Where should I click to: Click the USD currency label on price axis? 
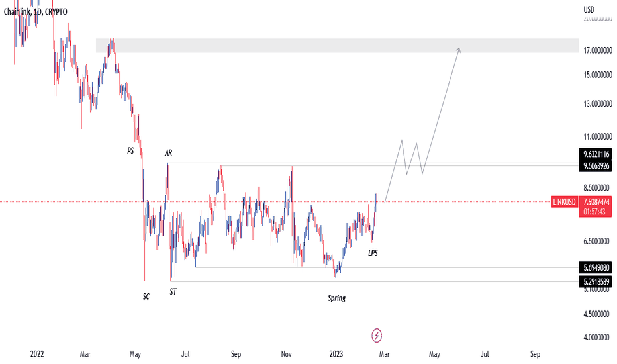pos(589,9)
